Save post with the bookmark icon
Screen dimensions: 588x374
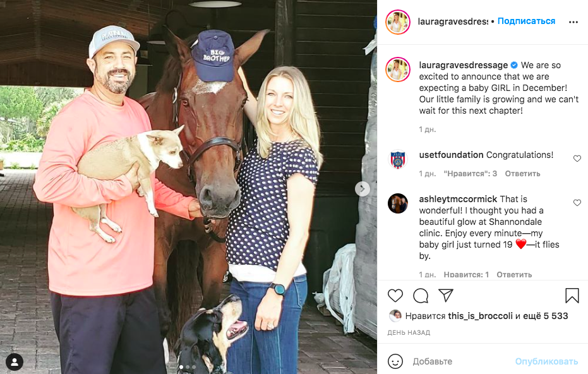click(572, 296)
